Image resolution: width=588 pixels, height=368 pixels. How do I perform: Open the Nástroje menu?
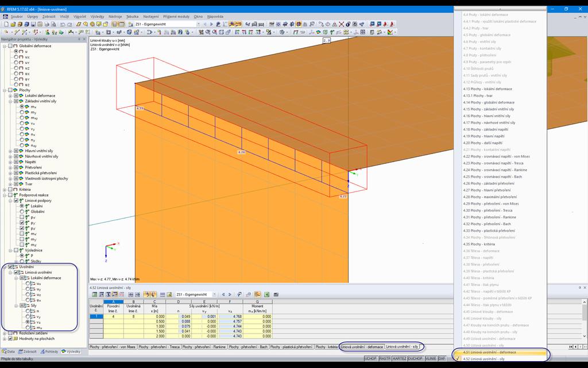pos(115,17)
